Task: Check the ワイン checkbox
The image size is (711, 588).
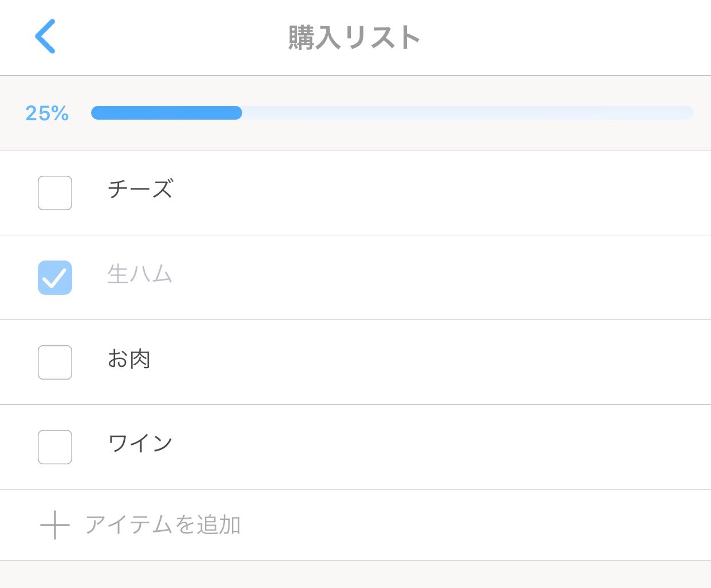Action: click(x=54, y=447)
